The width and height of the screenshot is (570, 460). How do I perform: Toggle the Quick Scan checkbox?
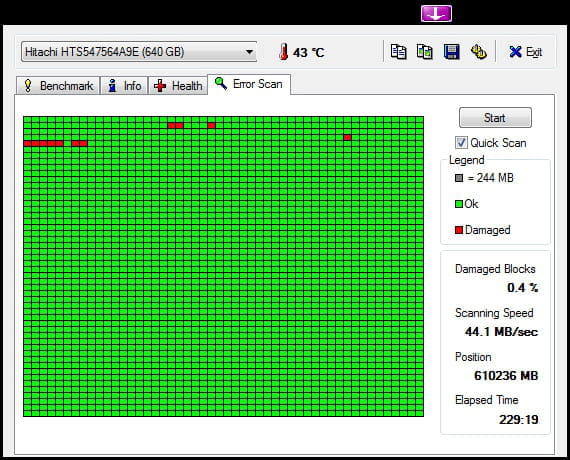click(461, 143)
